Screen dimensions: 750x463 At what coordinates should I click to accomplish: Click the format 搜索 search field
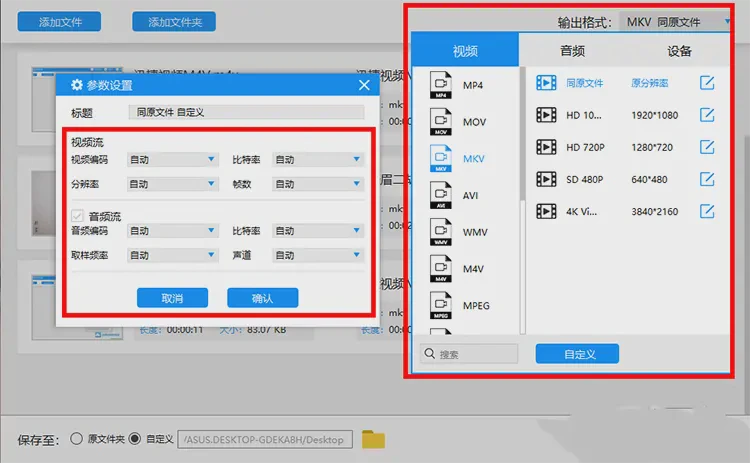pyautogui.click(x=470, y=354)
